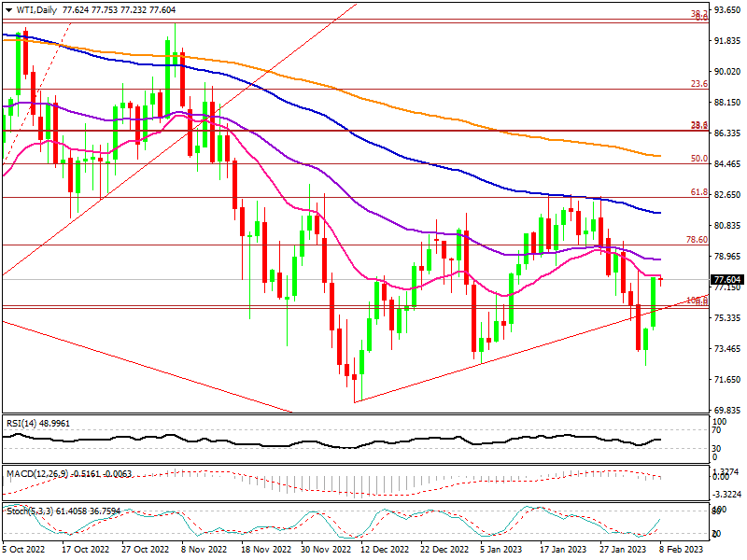Click the WTI,Daily chart title label
The image size is (747, 560).
pos(34,9)
